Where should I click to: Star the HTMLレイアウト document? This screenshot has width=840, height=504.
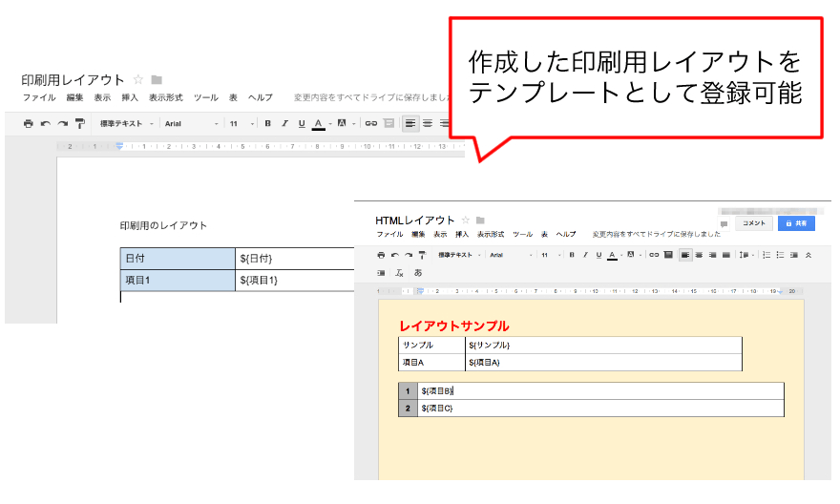tap(466, 220)
